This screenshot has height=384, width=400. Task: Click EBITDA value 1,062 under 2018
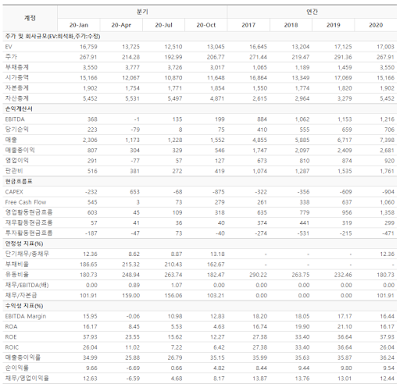pos(302,119)
